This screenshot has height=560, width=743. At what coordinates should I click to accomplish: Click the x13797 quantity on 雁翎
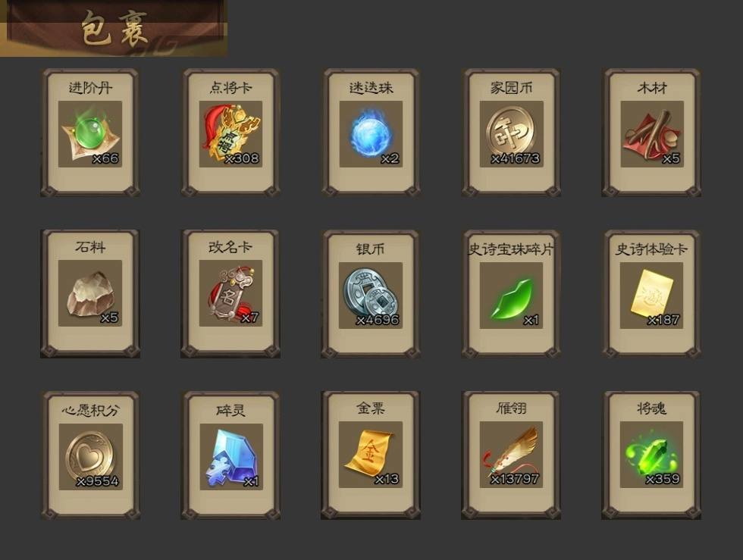(x=515, y=479)
